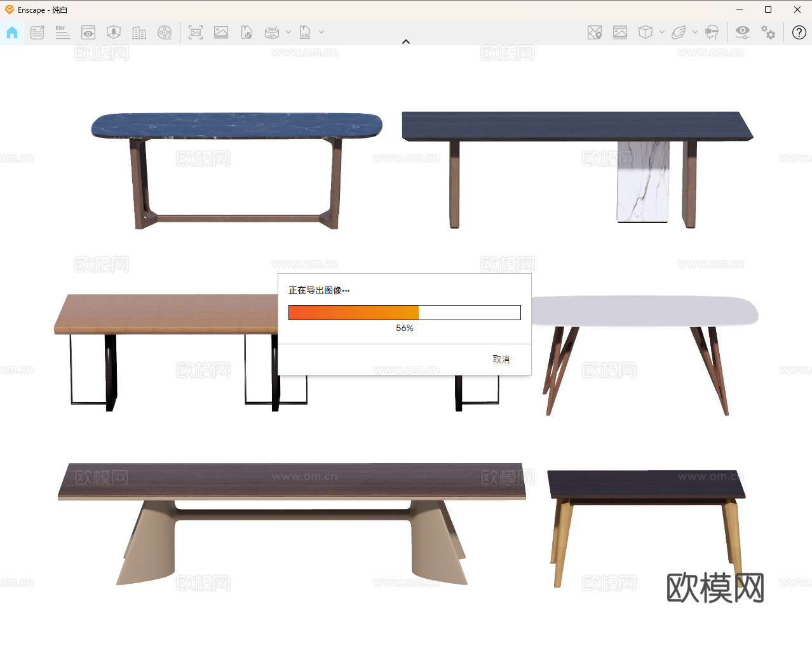Expand the wing navigation dropdown arrow
Viewport: 812px width, 655px height.
pyautogui.click(x=695, y=32)
